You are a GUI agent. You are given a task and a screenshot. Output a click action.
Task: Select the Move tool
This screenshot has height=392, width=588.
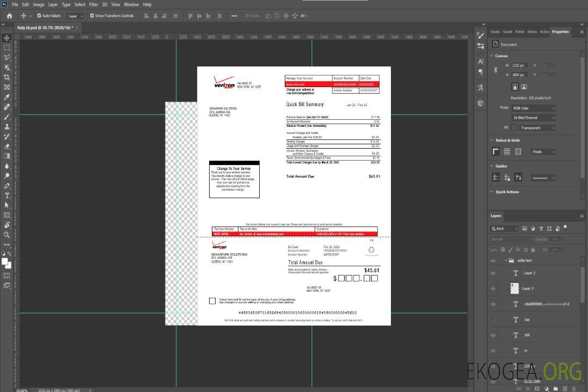[x=7, y=38]
